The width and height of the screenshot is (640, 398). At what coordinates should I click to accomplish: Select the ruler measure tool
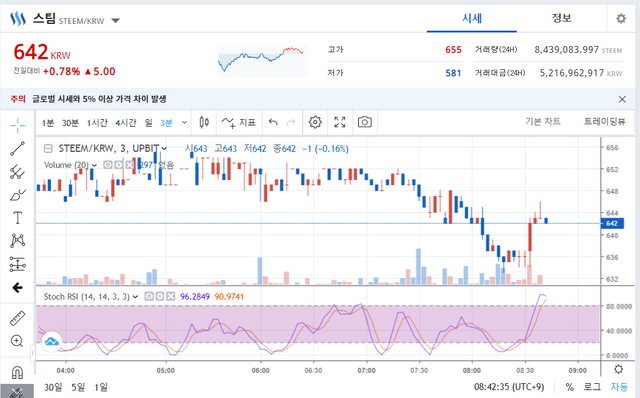click(18, 318)
